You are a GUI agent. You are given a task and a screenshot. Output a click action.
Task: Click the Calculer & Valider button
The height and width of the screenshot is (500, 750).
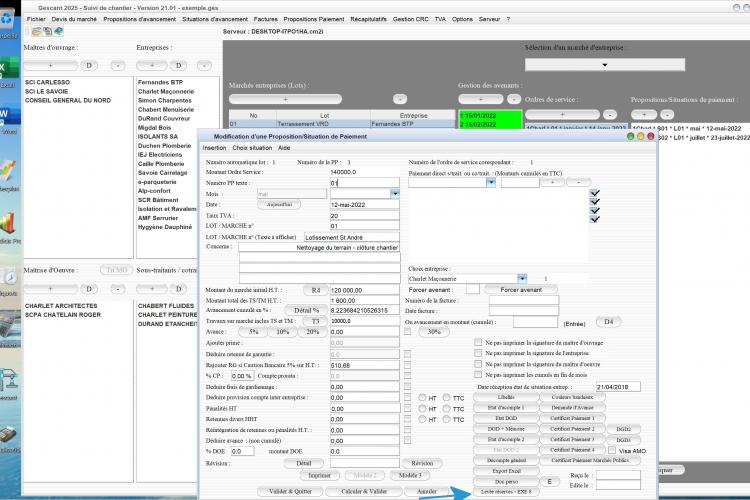(x=364, y=491)
